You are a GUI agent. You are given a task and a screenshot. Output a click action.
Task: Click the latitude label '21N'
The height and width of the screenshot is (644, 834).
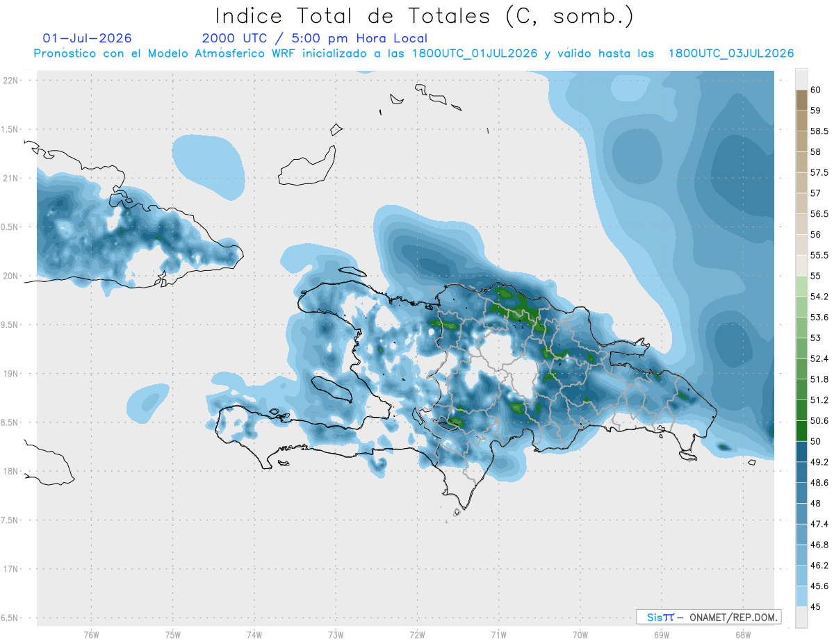click(12, 179)
